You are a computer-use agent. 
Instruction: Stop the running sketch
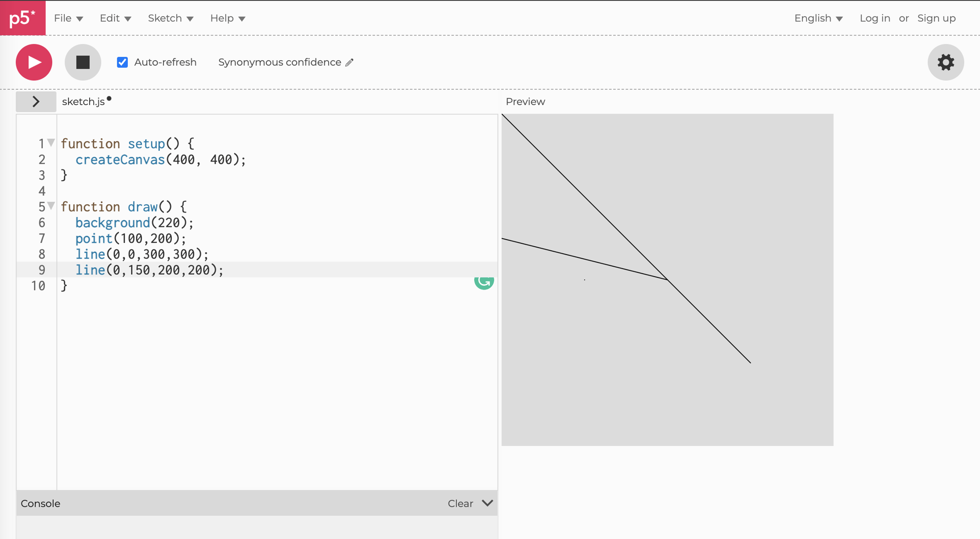(83, 62)
